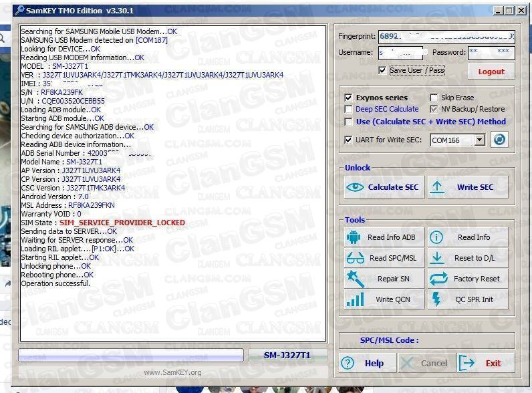Click the Write QCN button label
The height and width of the screenshot is (393, 532).
tap(393, 299)
